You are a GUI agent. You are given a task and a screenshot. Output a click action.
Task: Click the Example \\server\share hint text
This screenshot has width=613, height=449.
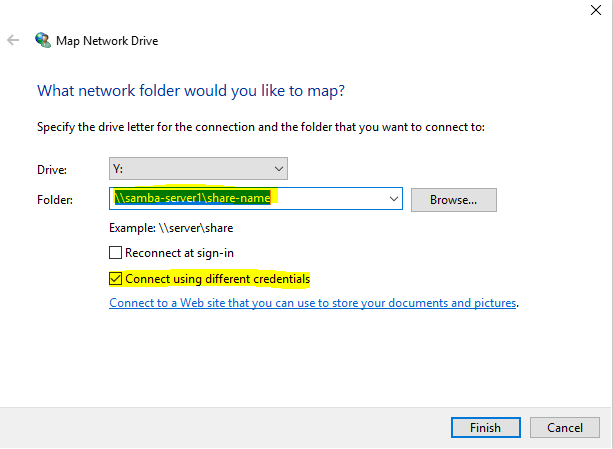[x=171, y=228]
